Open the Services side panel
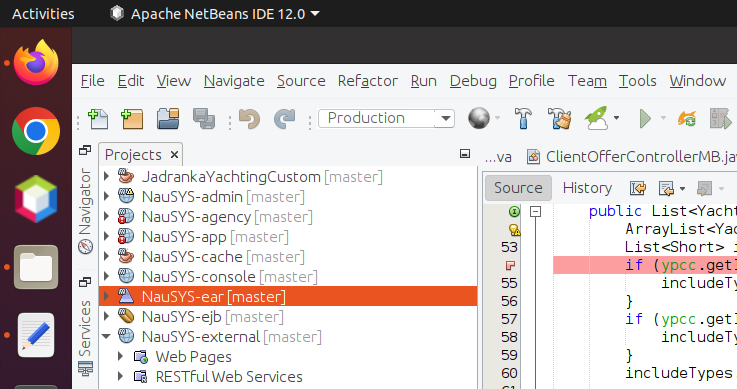Image resolution: width=737 pixels, height=389 pixels. 85,338
